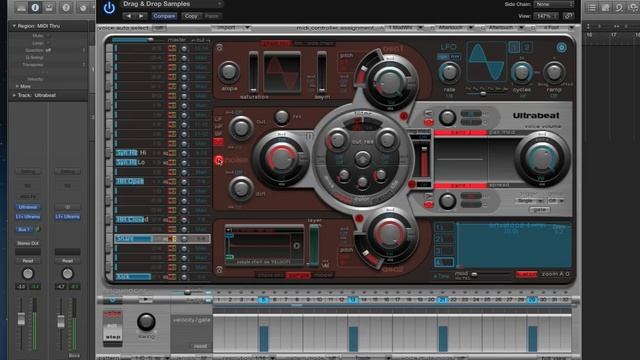This screenshot has height=360, width=640.
Task: Open the ModWhl controller assignment dropdown
Action: point(405,28)
